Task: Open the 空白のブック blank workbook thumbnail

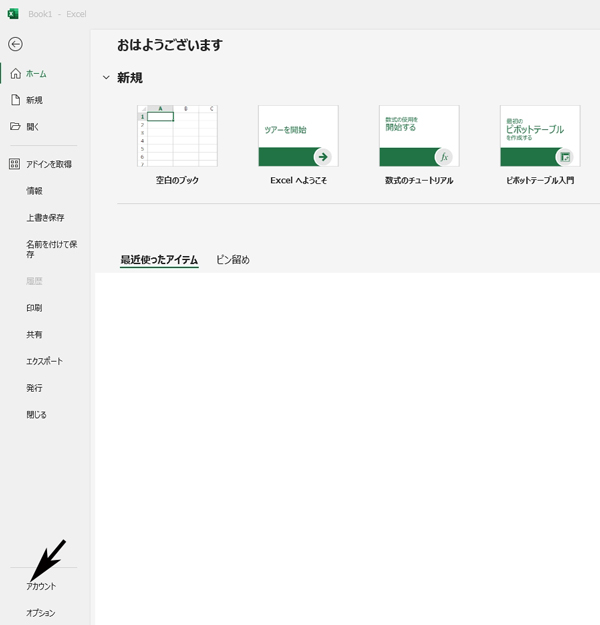Action: point(177,136)
